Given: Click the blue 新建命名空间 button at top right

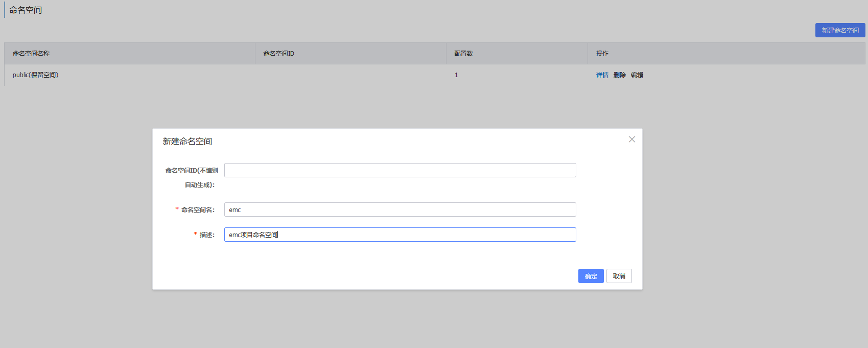Looking at the screenshot, I should [840, 30].
